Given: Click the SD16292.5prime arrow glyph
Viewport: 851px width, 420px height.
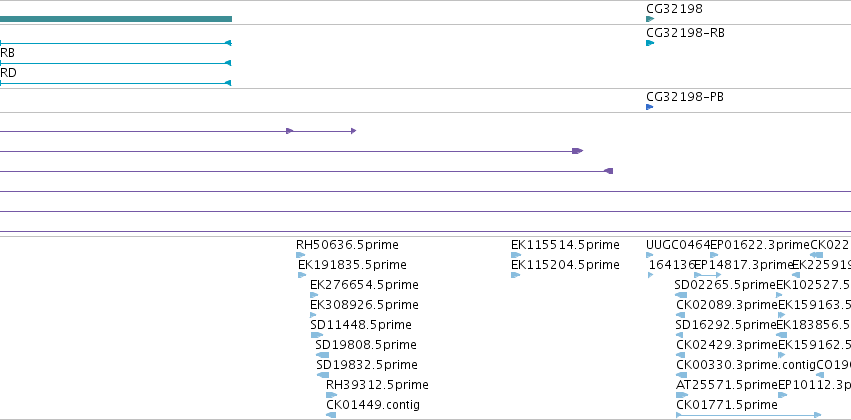Looking at the screenshot, I should 679,335.
